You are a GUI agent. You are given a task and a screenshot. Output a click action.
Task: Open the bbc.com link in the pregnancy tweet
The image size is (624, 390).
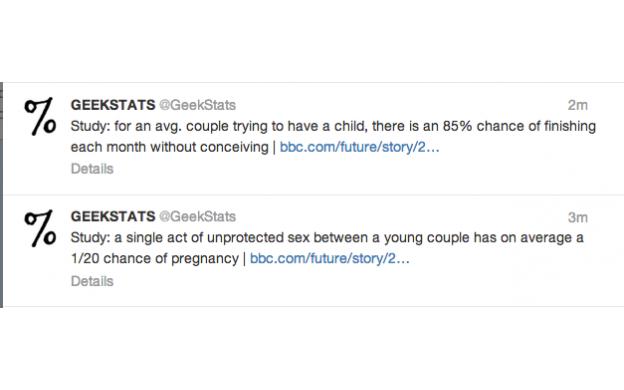pos(330,259)
